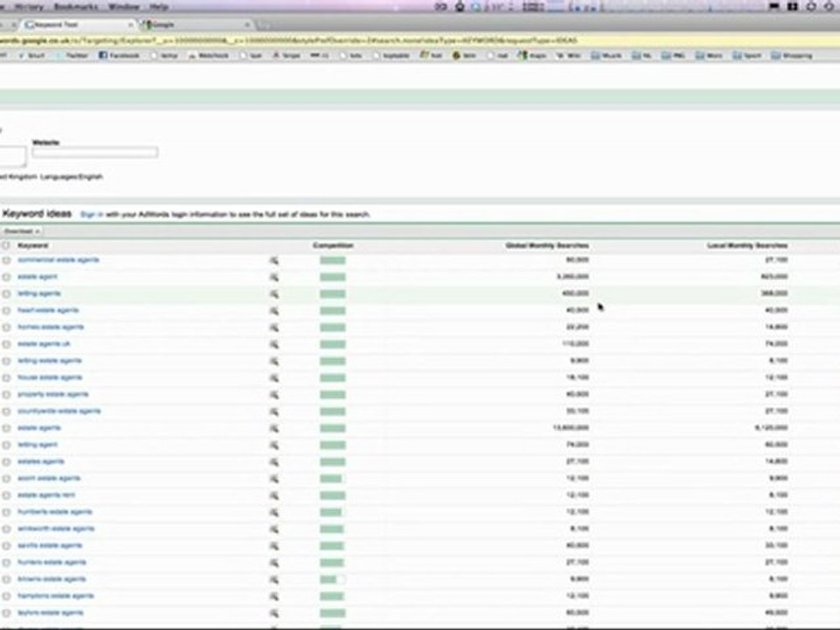Open the Window menu
This screenshot has height=630, width=840.
click(x=123, y=7)
